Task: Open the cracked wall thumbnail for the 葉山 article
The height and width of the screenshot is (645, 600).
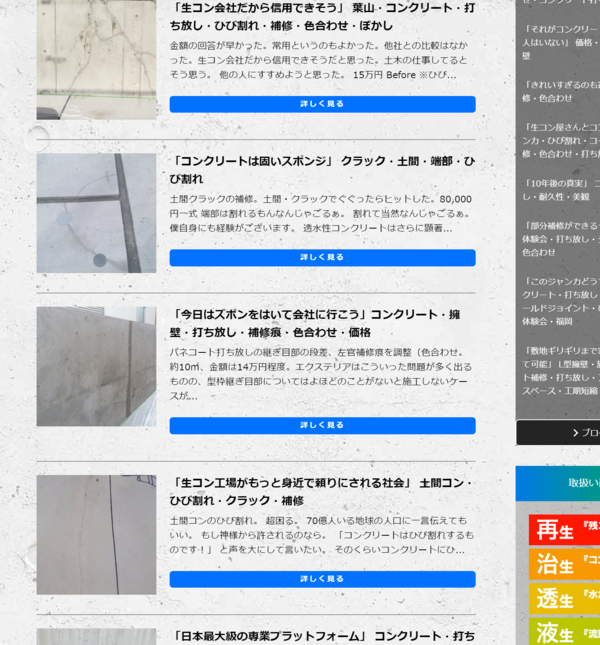Action: point(96,60)
